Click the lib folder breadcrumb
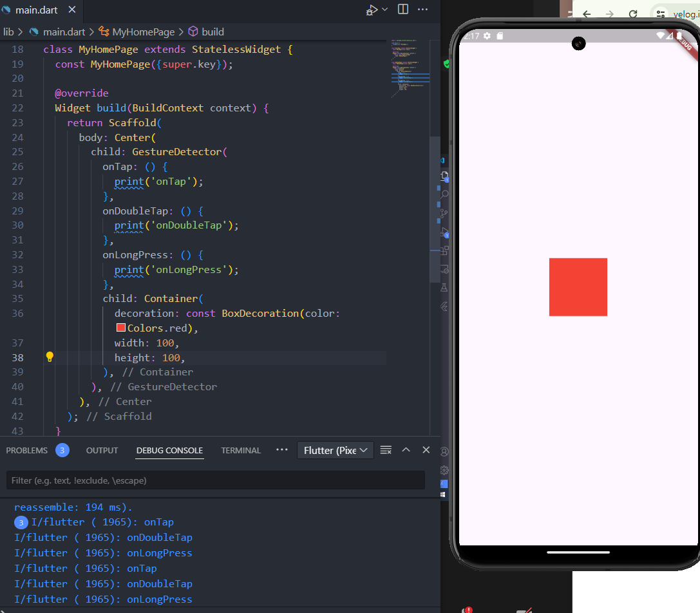The image size is (700, 613). point(8,32)
